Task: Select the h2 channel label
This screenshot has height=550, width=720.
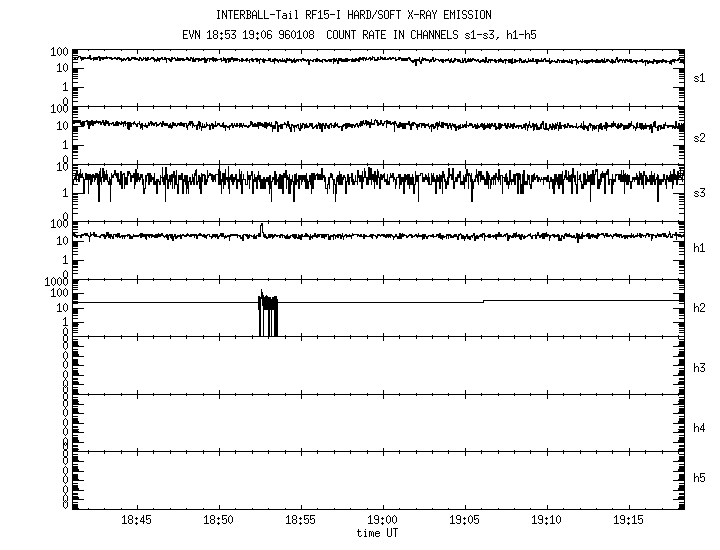Action: click(x=699, y=308)
